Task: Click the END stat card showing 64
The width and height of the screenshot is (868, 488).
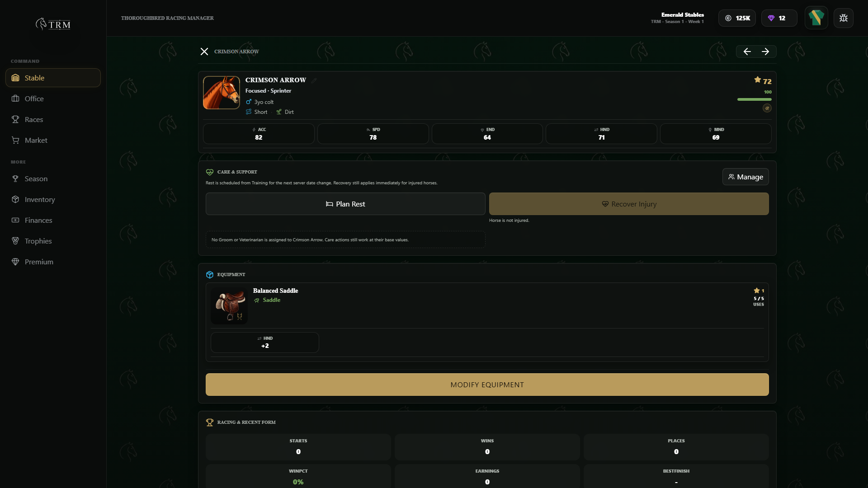Action: pyautogui.click(x=487, y=134)
